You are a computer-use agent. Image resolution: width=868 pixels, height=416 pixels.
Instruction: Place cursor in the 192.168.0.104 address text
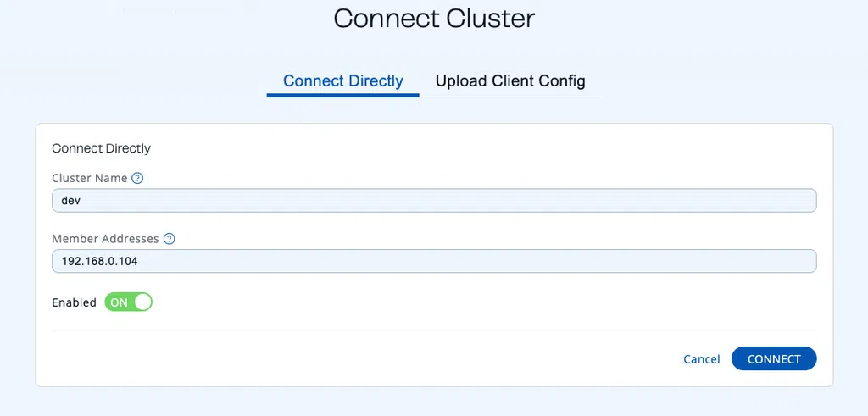point(100,261)
